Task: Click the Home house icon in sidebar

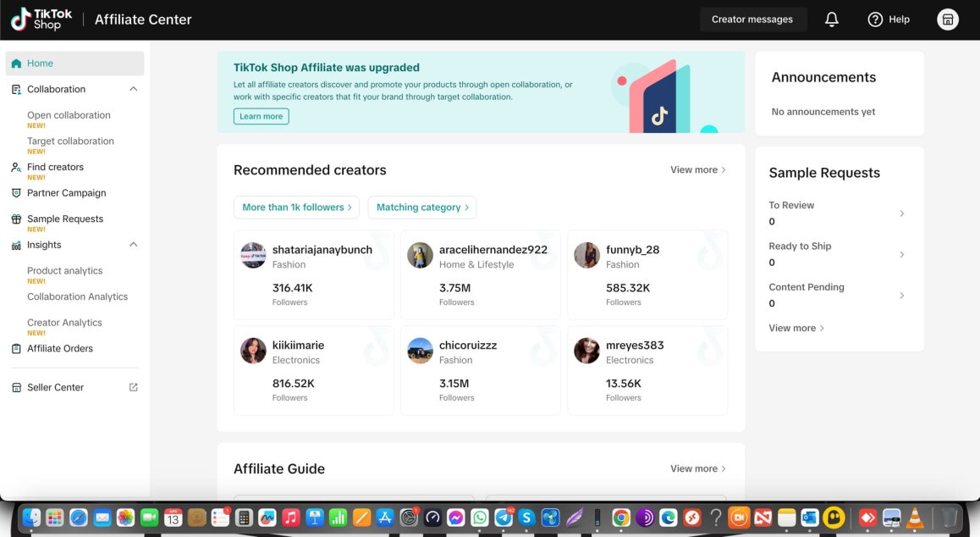Action: click(16, 64)
